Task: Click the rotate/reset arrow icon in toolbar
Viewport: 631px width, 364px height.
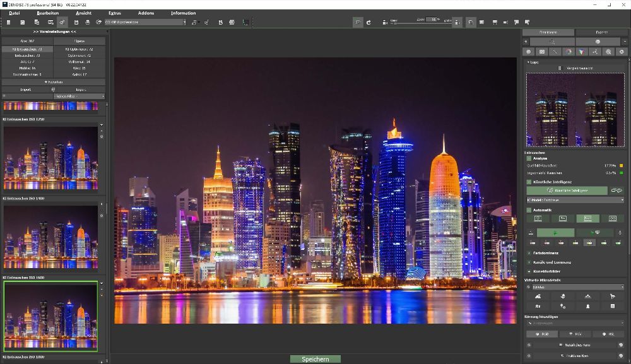Action: pyautogui.click(x=369, y=22)
